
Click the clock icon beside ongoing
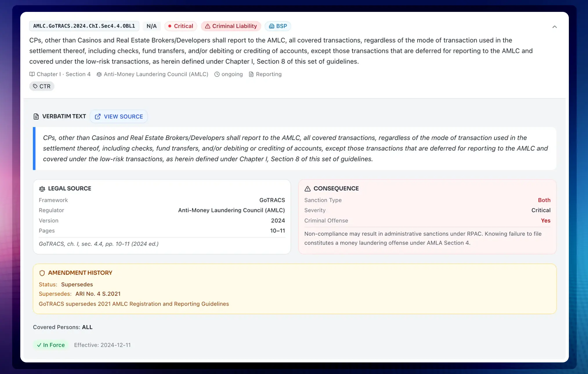pos(217,74)
